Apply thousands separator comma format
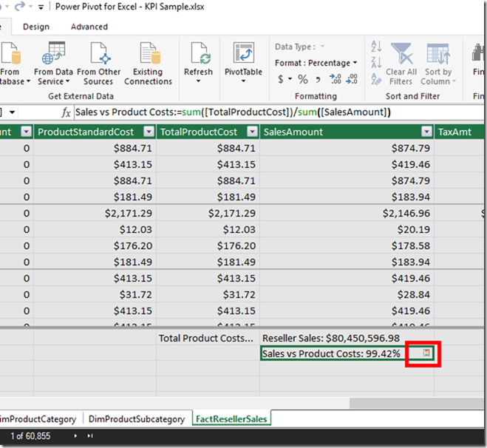Image resolution: width=487 pixels, height=448 pixels. [318, 80]
